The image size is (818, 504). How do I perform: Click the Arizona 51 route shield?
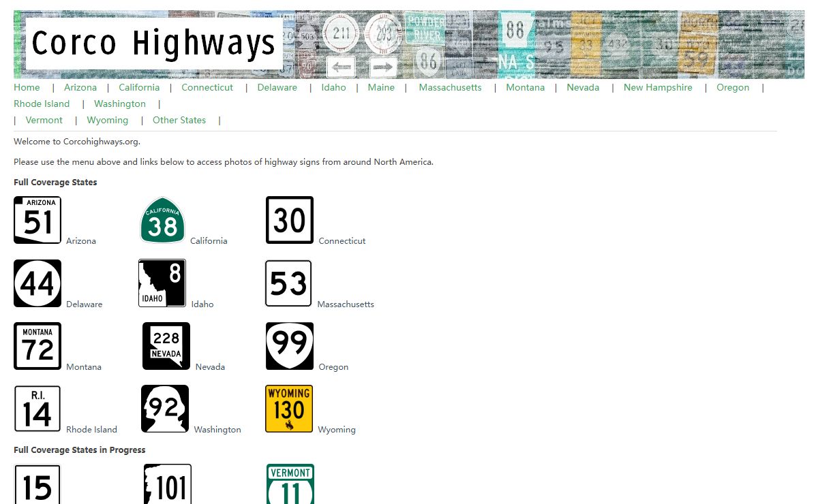coord(37,220)
